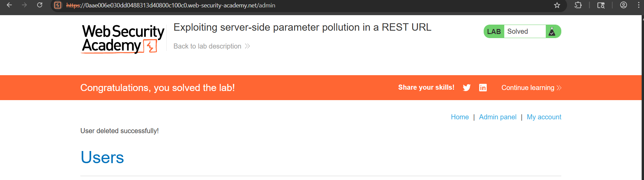Share on Twitter via bird icon

[x=466, y=88]
